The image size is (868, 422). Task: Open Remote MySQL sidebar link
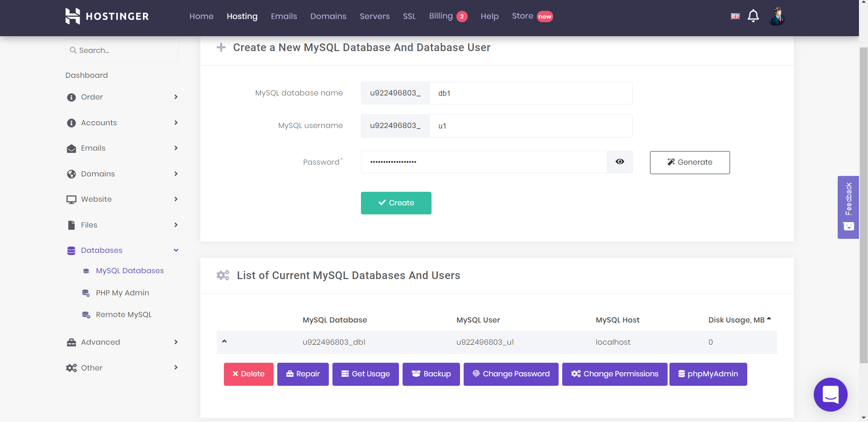tap(124, 315)
